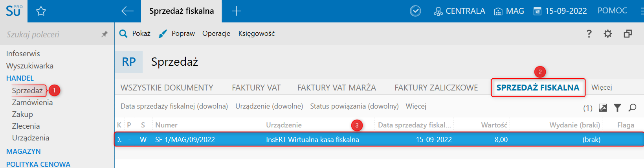Click the checkmark status circle icon

click(x=415, y=11)
